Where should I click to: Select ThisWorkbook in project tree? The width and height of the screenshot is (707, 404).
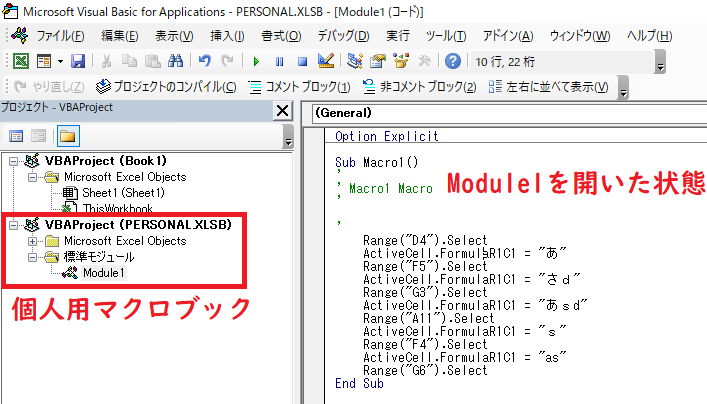[118, 208]
